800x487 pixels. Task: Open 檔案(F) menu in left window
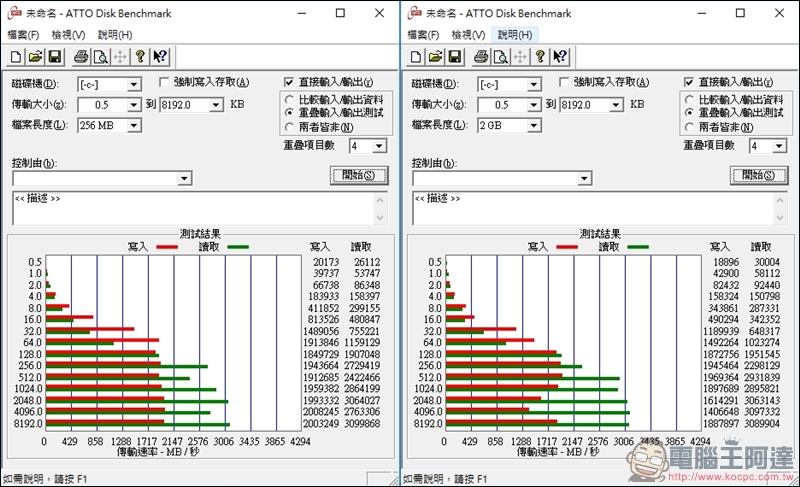23,35
